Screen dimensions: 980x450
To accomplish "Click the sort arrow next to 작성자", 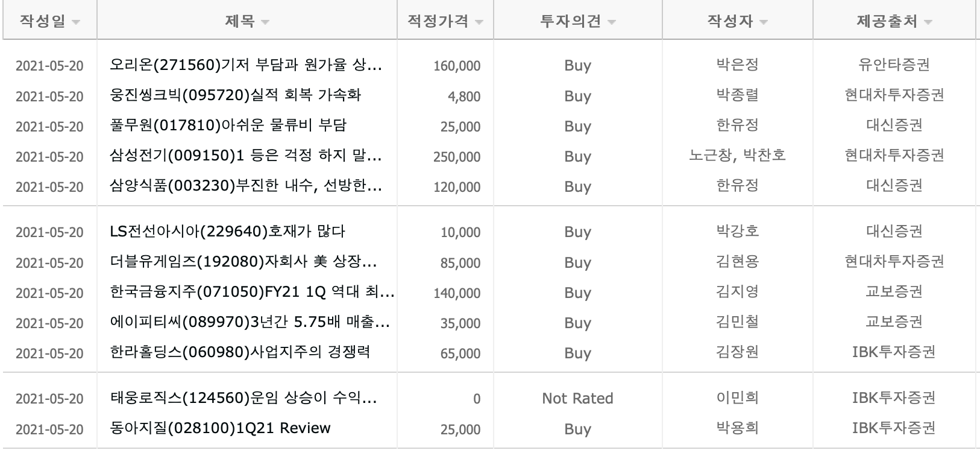I will coord(764,23).
